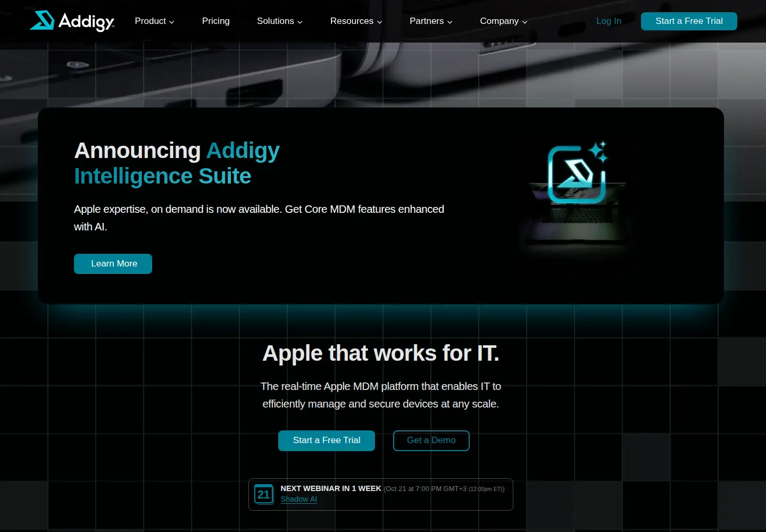
Task: Click the 'Apple that works for IT.' heading
Action: tap(381, 353)
